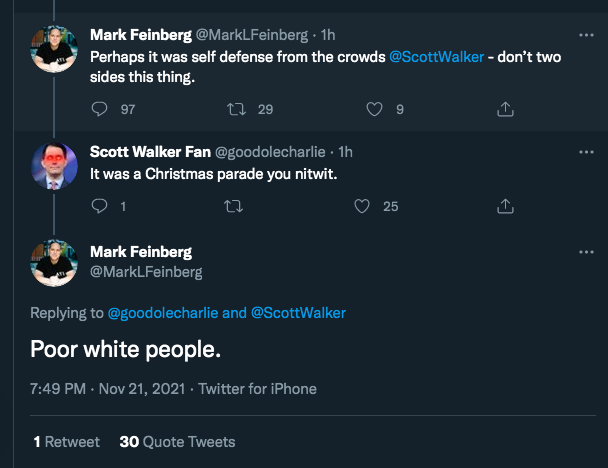Viewport: 608px width, 468px height.
Task: Open more options on Scott Walker Fan tweet
Action: [x=586, y=151]
